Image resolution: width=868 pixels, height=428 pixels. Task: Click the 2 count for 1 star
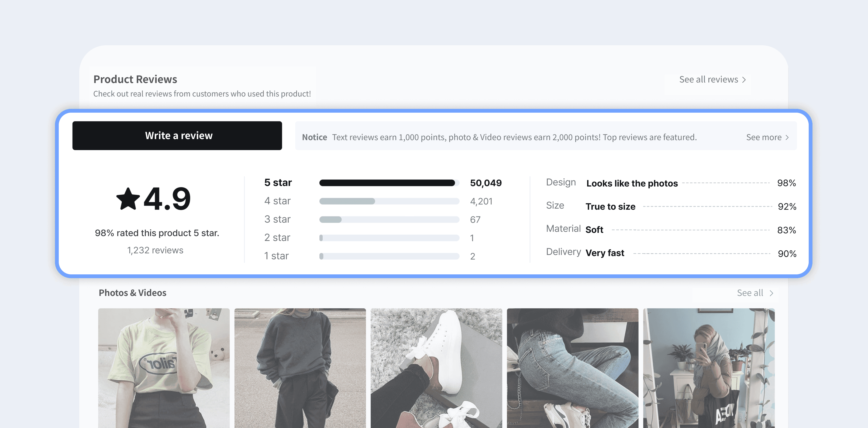(472, 256)
